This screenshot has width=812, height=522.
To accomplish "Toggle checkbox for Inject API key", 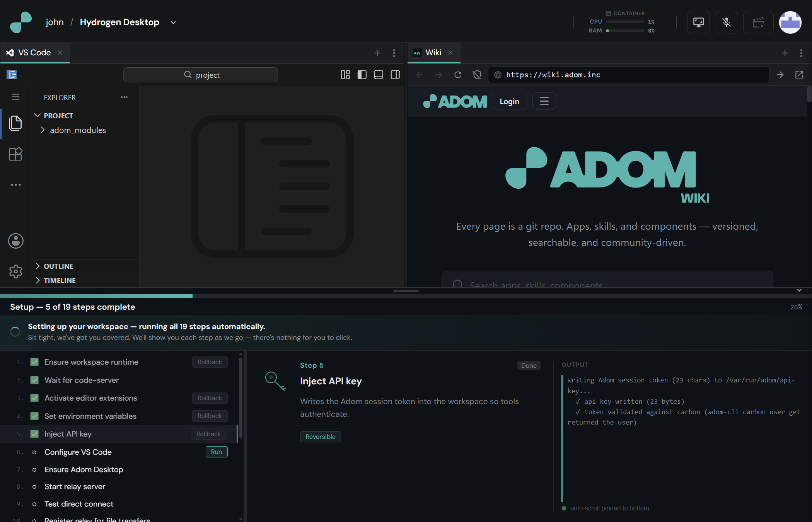I will pos(34,434).
